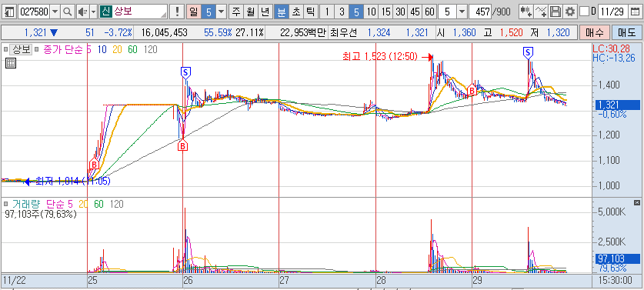Switch to 분 minute chart

coord(282,12)
